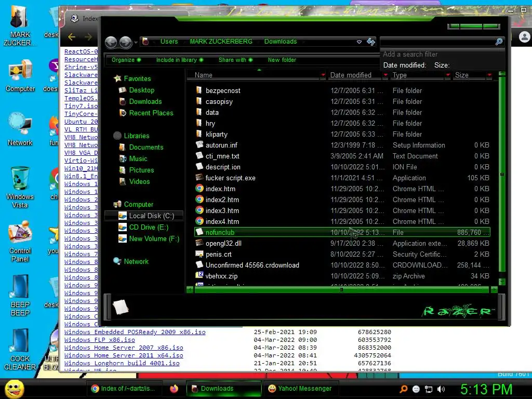The width and height of the screenshot is (532, 399).
Task: Select Pictures library
Action: [x=141, y=170]
